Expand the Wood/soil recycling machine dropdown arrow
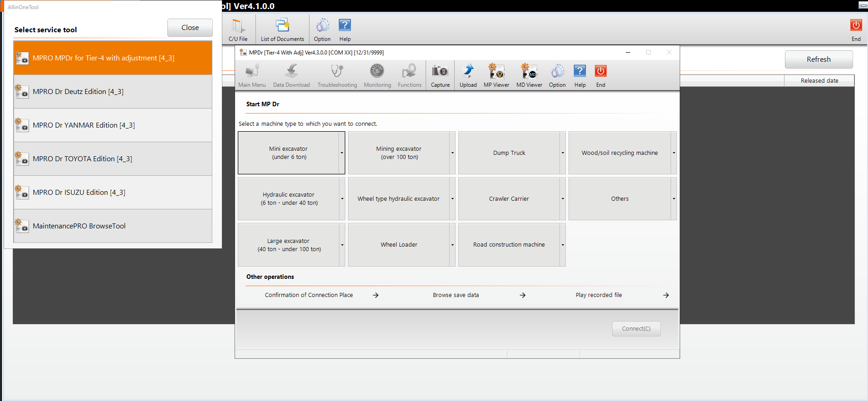868x401 pixels. [674, 153]
